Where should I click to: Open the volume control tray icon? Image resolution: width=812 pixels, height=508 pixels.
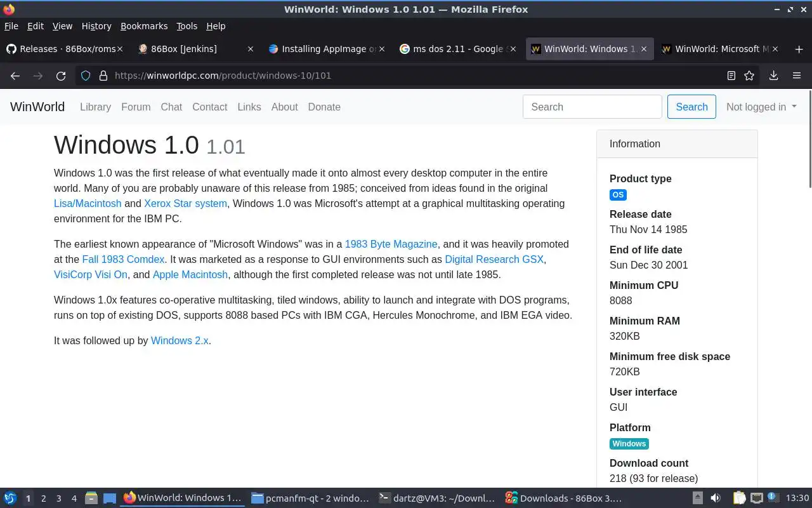point(716,498)
